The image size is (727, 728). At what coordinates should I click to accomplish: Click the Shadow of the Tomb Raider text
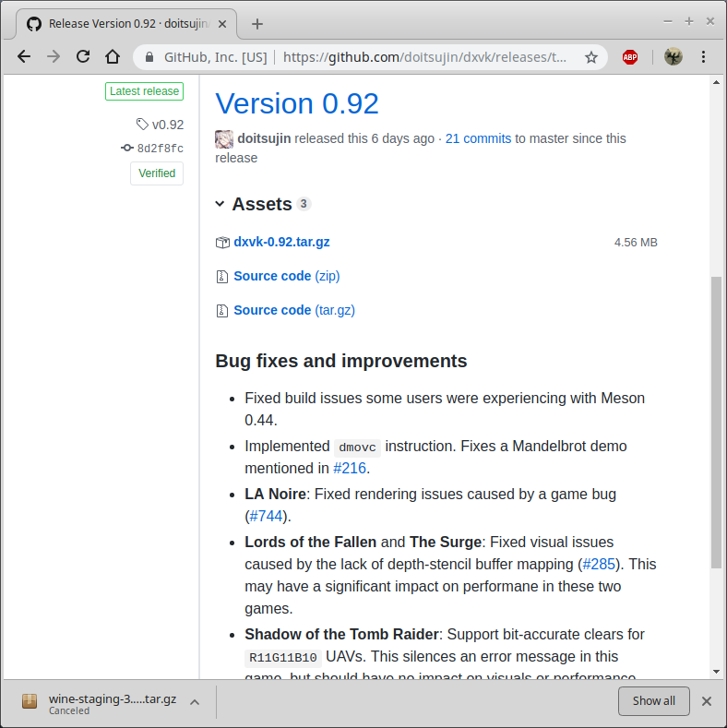click(x=341, y=634)
